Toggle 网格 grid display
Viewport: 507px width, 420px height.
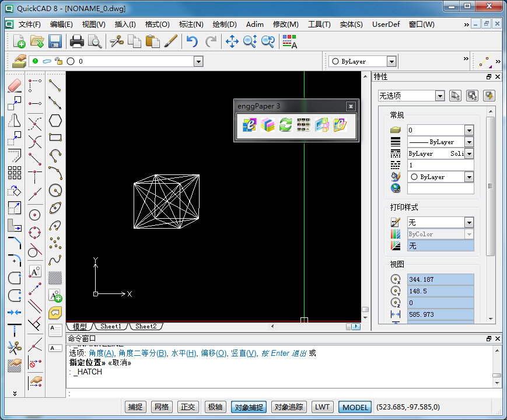coord(162,407)
